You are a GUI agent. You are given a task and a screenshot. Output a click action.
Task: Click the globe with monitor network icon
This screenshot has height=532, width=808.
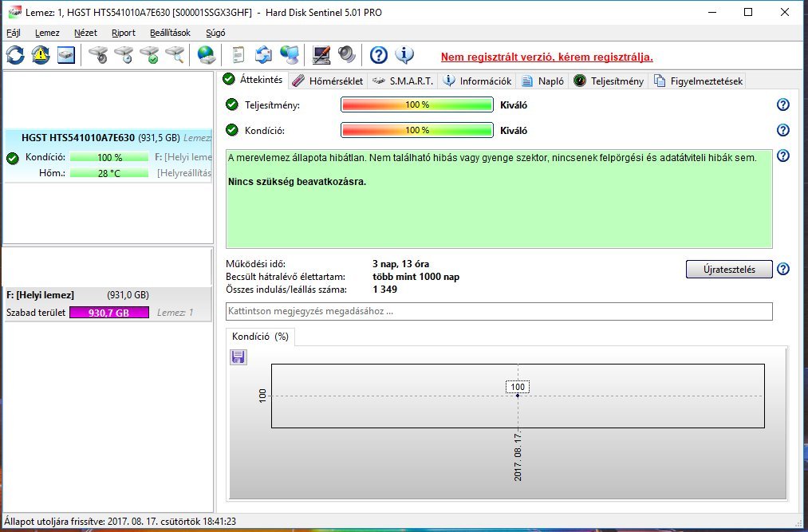click(289, 55)
